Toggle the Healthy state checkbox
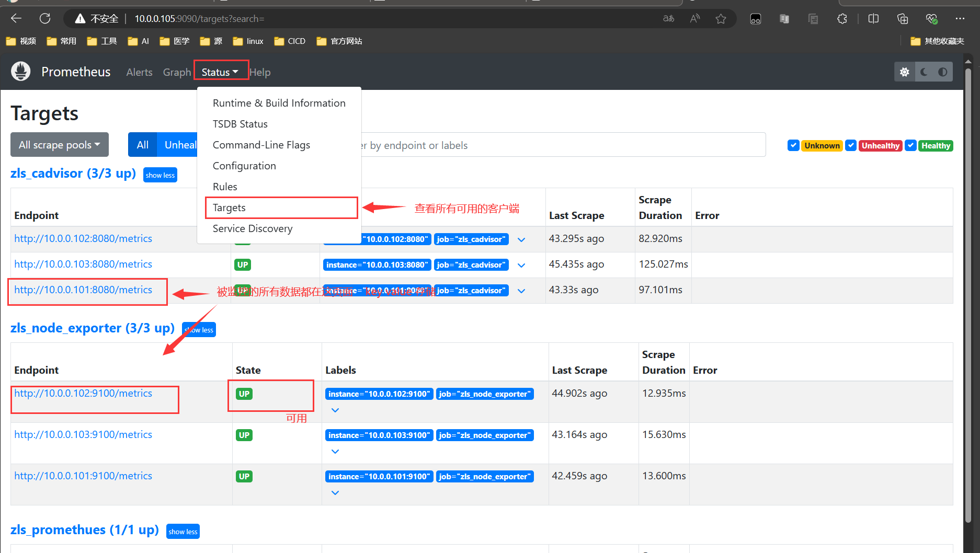Screen dimensions: 980x553 point(910,145)
